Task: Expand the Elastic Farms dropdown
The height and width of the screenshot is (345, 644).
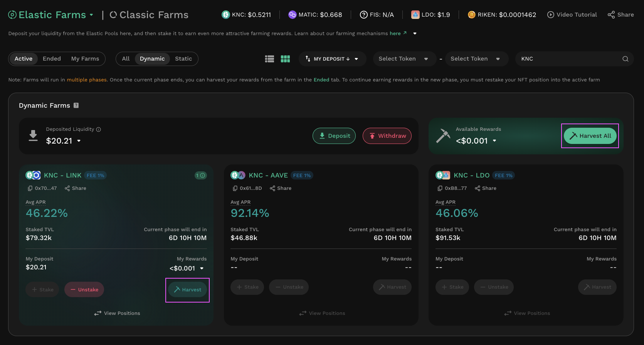Action: click(91, 15)
